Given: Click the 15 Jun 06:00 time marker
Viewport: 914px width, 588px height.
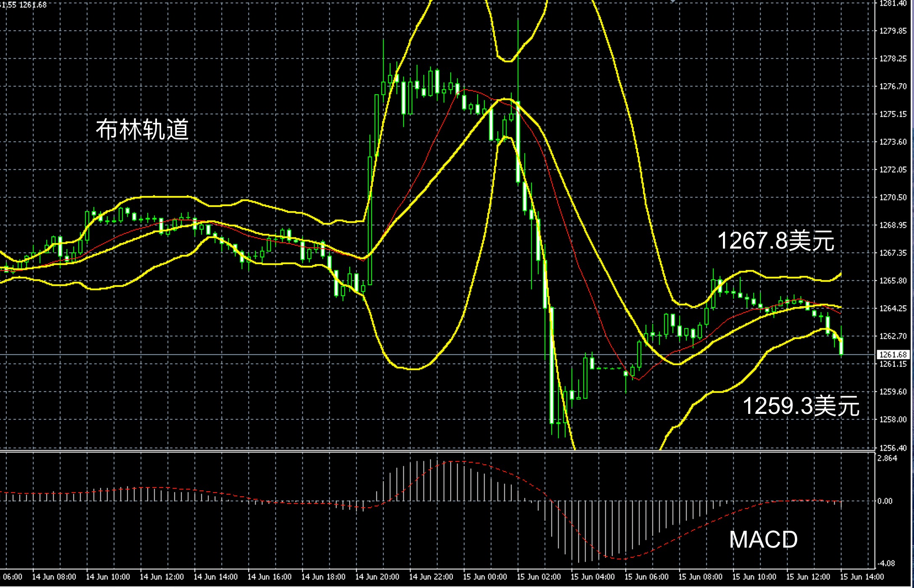Looking at the screenshot, I should (x=646, y=577).
